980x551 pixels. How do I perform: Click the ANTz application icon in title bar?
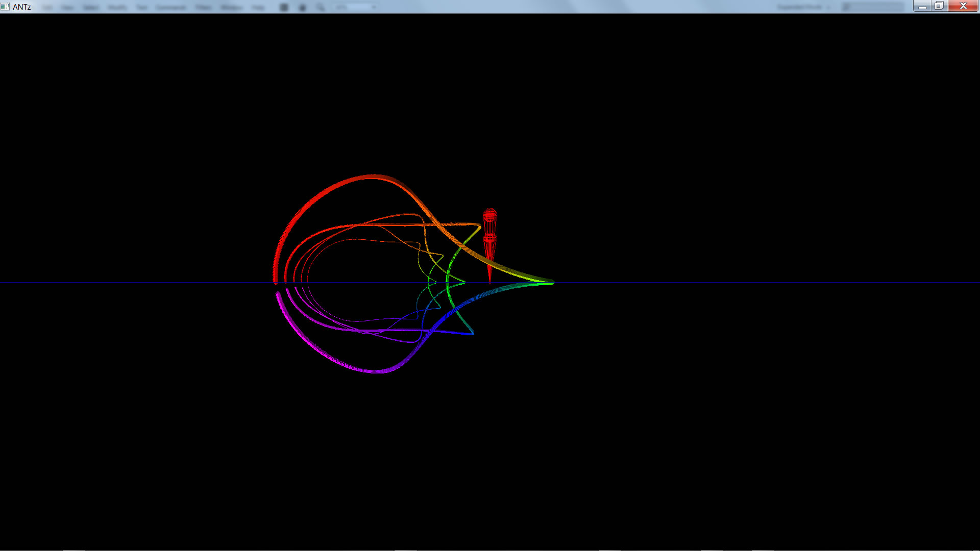[5, 7]
